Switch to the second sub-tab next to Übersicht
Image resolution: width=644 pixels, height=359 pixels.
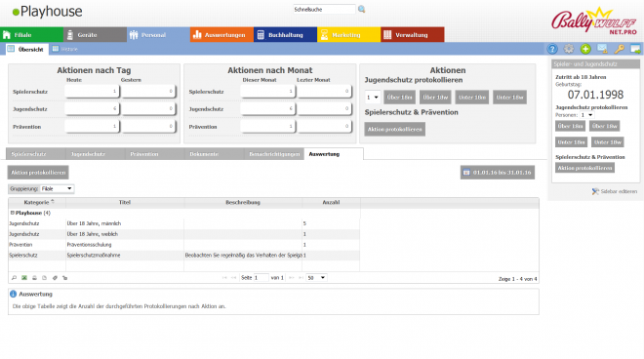point(65,49)
